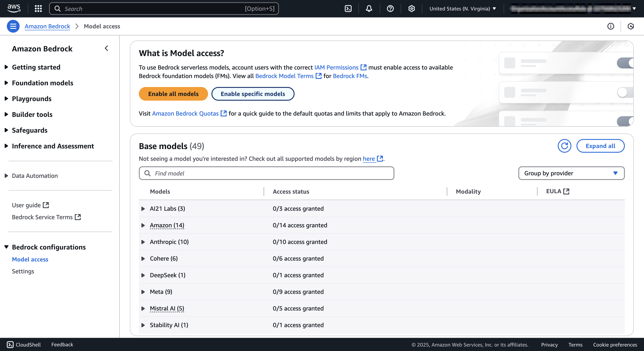
Task: Expand the Meta (9) provider row
Action: tap(143, 292)
